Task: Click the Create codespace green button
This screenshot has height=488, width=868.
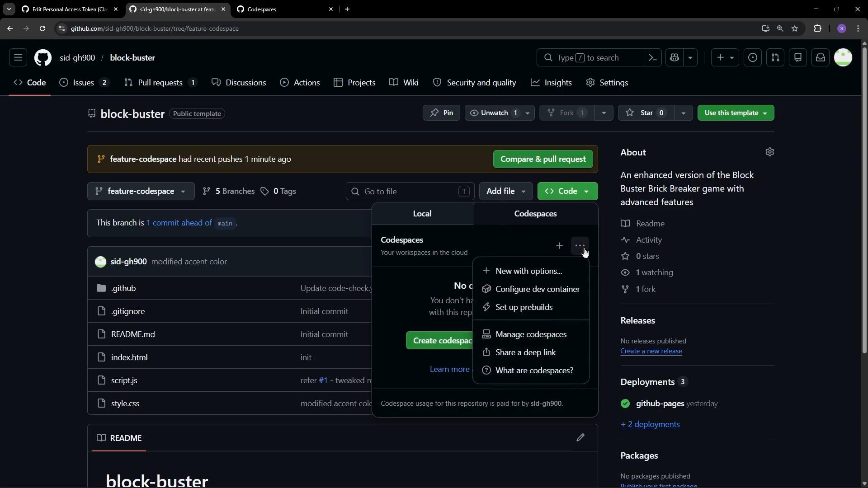Action: point(439,341)
